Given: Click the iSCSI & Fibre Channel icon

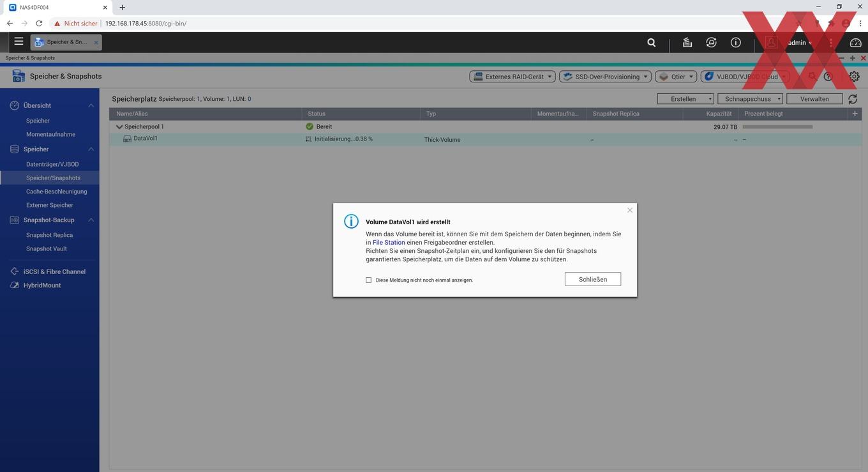Looking at the screenshot, I should 14,271.
